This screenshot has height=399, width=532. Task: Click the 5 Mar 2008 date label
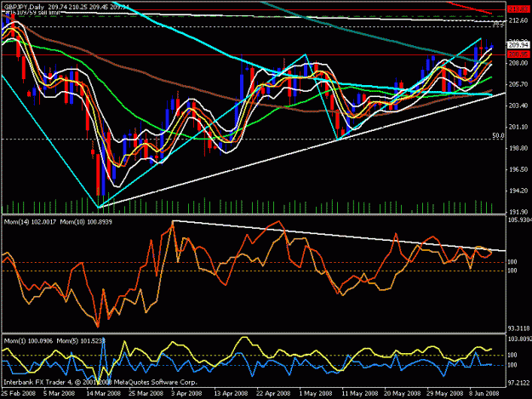(x=59, y=394)
